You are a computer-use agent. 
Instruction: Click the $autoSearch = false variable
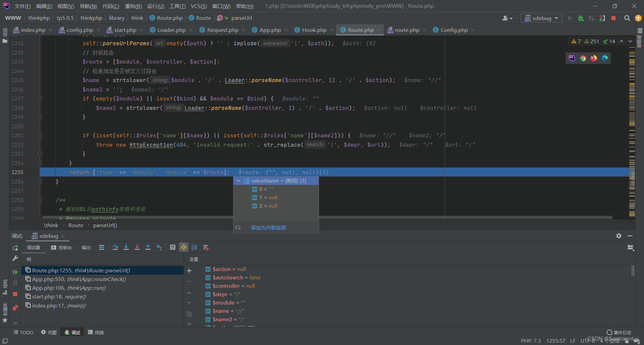[x=236, y=277]
